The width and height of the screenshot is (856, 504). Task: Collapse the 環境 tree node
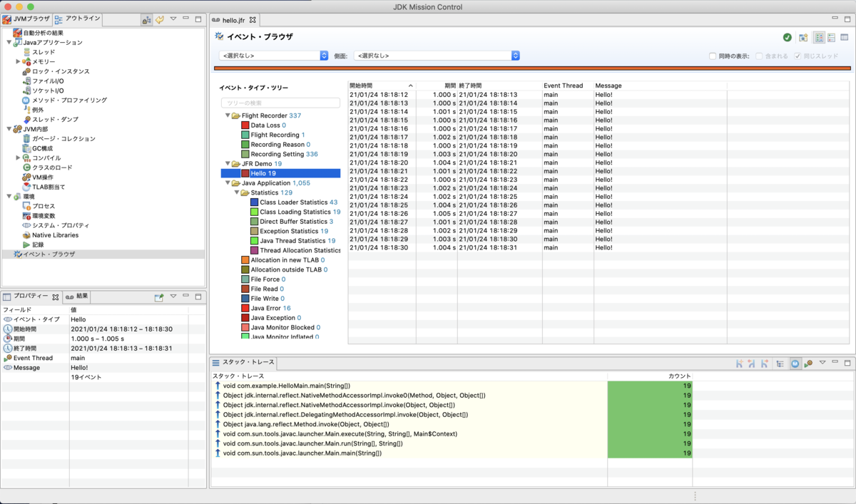point(9,197)
